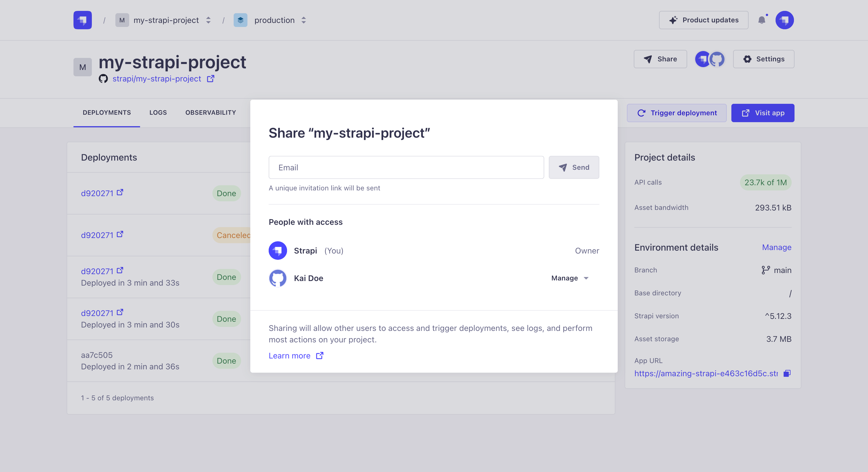The height and width of the screenshot is (472, 868).
Task: Open the notifications bell
Action: (762, 20)
